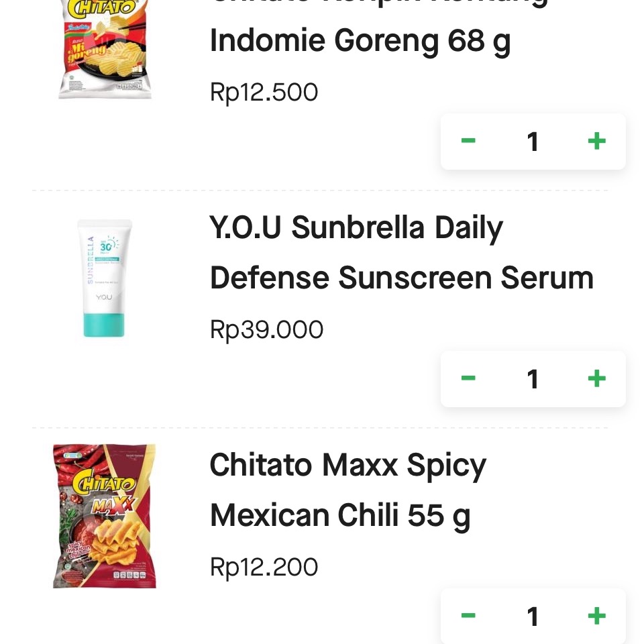
Task: Increase quantity of Chitato Indomie Goreng
Action: (x=596, y=142)
